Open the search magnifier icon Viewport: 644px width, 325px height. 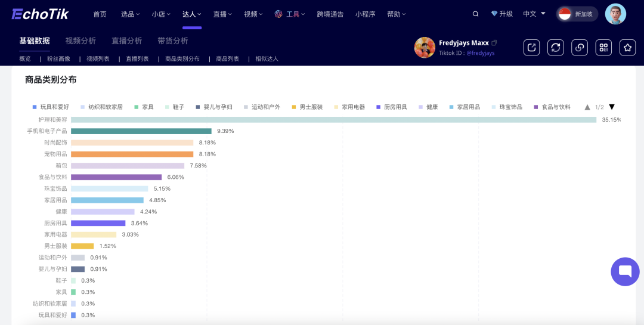tap(476, 14)
